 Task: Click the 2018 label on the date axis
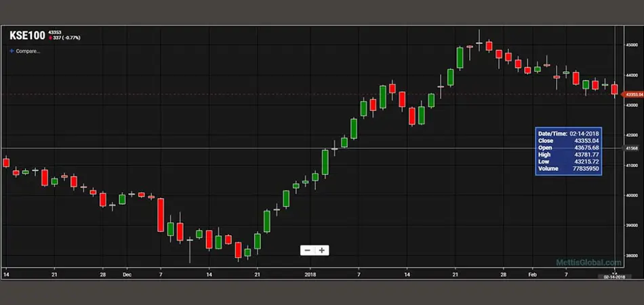pos(310,274)
